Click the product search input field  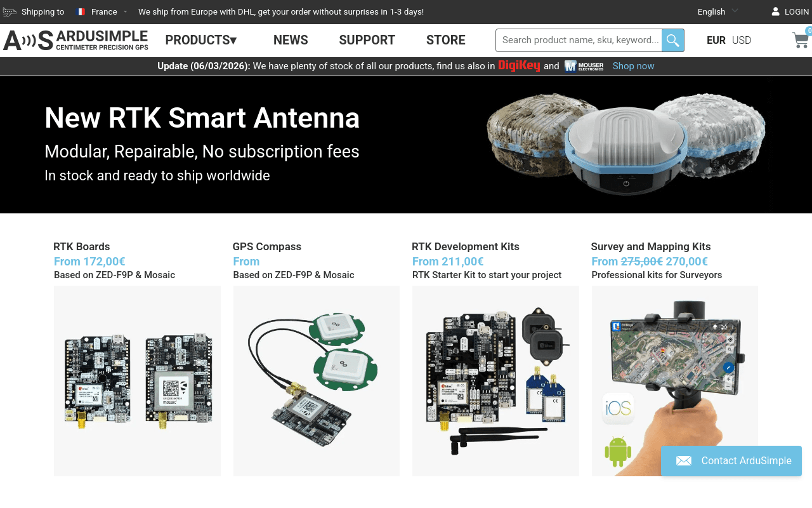579,40
